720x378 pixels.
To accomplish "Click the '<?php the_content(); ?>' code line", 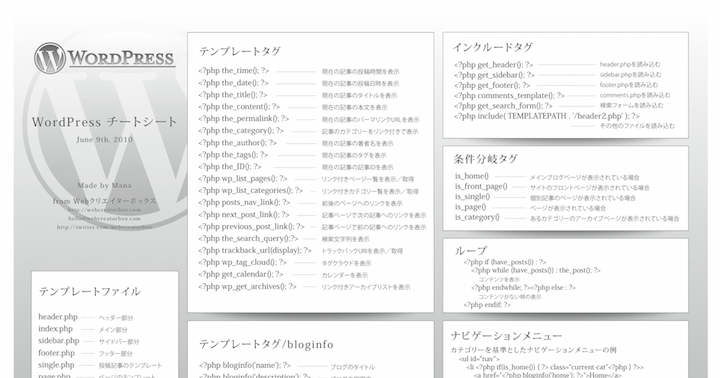I will (239, 107).
